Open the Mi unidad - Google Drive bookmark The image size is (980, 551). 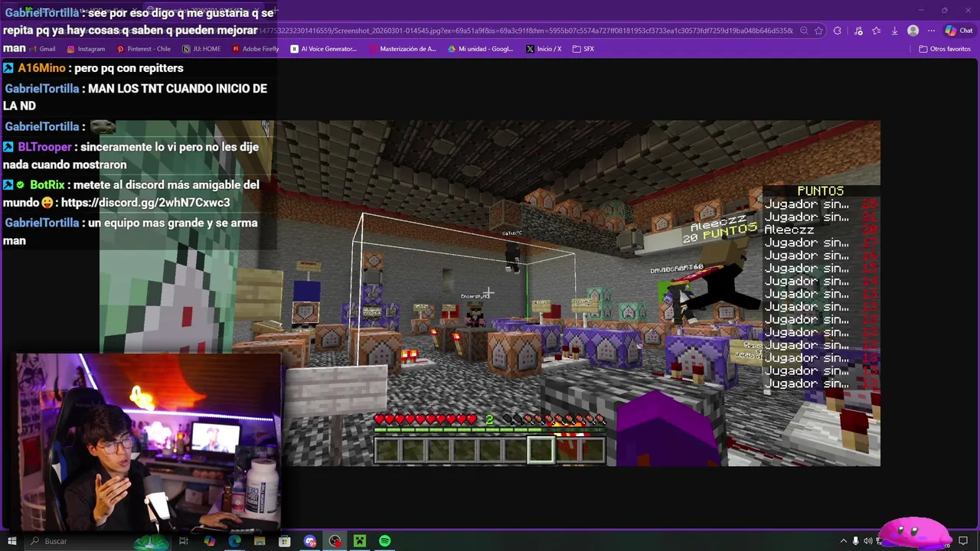click(x=481, y=49)
